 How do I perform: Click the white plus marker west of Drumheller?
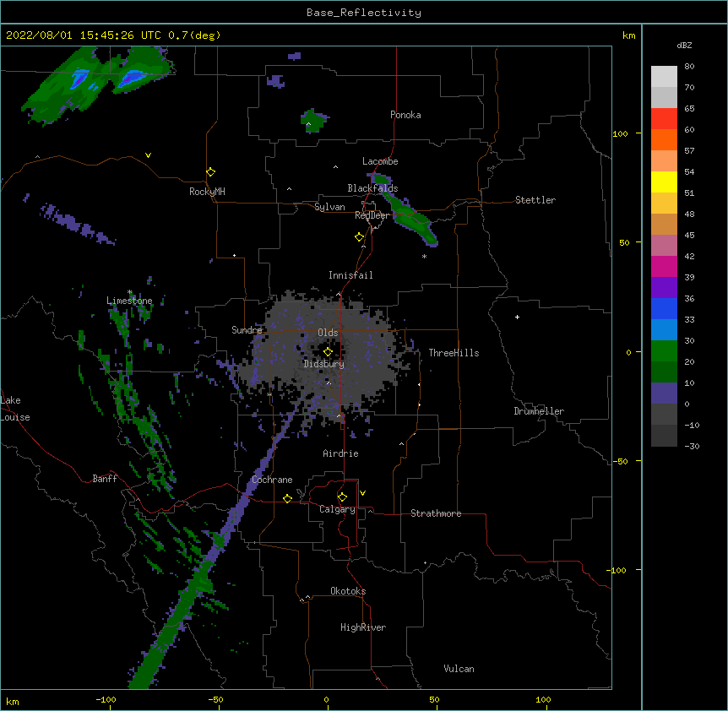click(x=517, y=317)
